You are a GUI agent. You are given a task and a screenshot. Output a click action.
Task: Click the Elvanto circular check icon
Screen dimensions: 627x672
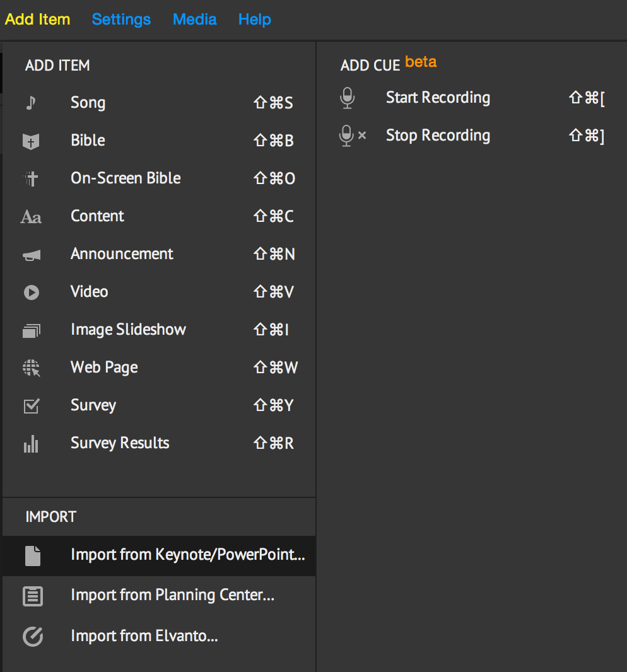pyautogui.click(x=33, y=637)
